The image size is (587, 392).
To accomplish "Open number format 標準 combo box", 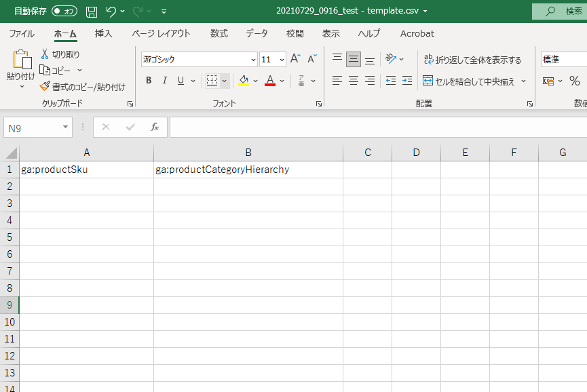I will pyautogui.click(x=564, y=60).
